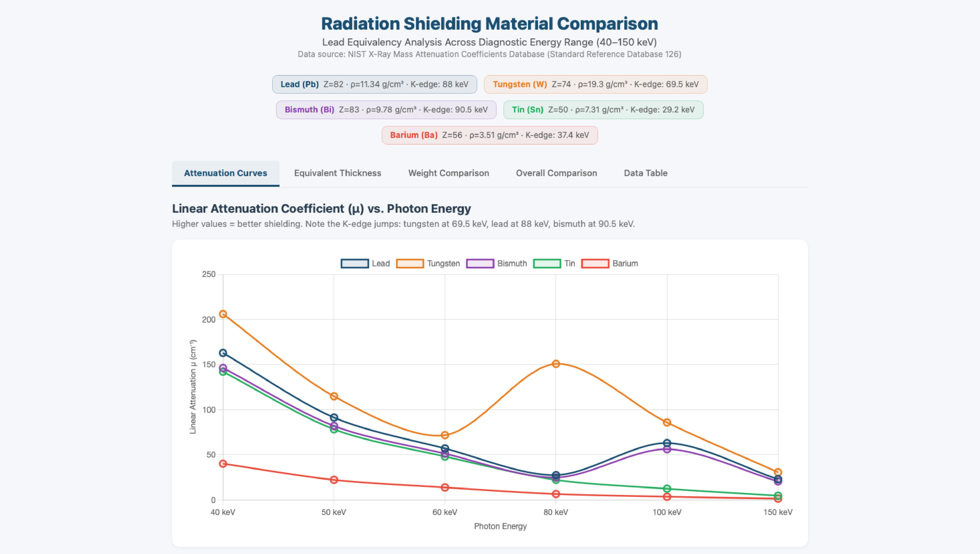Viewport: 980px width, 554px height.
Task: Click the lead data point at 100 keV
Action: [667, 443]
